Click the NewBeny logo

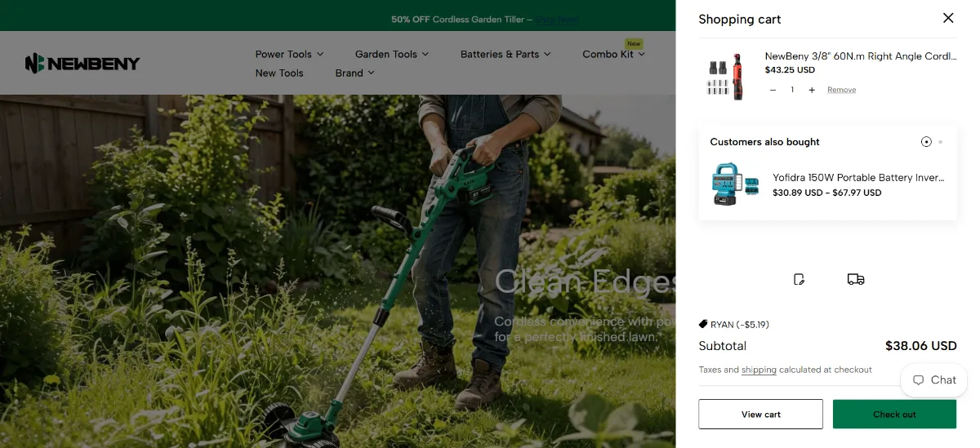[x=82, y=63]
